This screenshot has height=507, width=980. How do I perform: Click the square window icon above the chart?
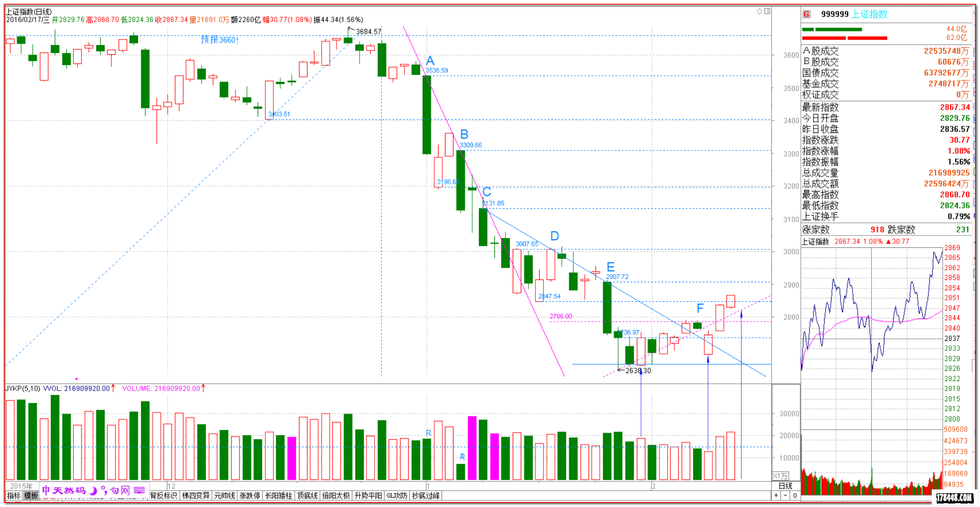coord(767,11)
